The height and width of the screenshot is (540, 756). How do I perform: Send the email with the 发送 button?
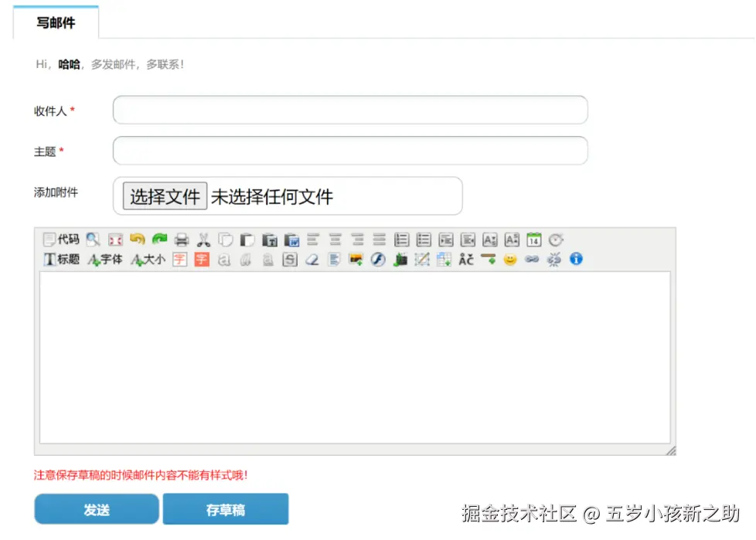pos(96,508)
